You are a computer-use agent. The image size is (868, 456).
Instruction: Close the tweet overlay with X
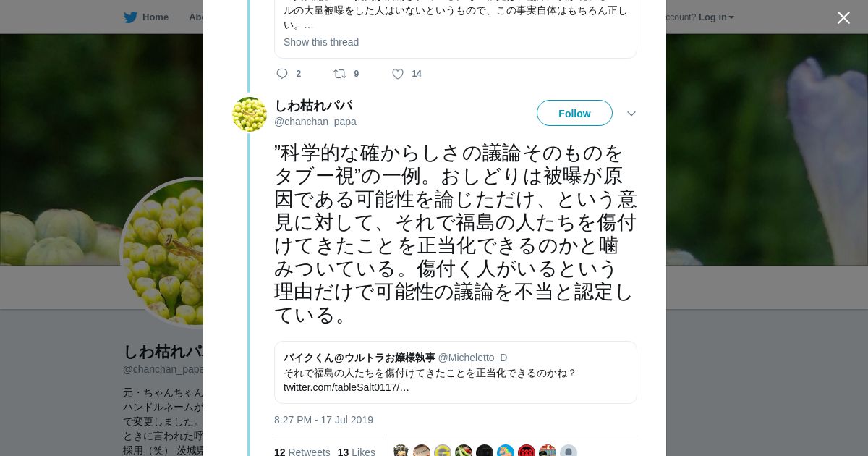click(x=843, y=18)
